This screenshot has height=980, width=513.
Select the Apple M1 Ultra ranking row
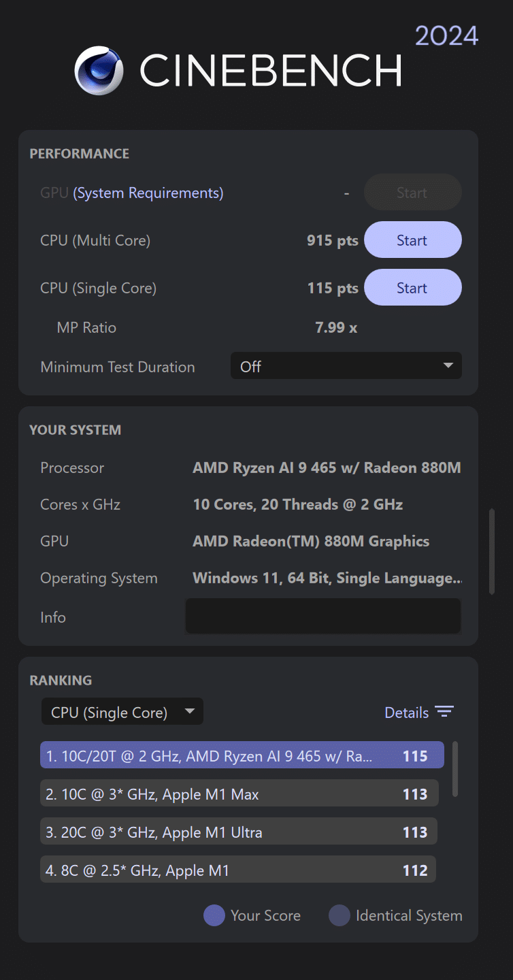tap(238, 832)
